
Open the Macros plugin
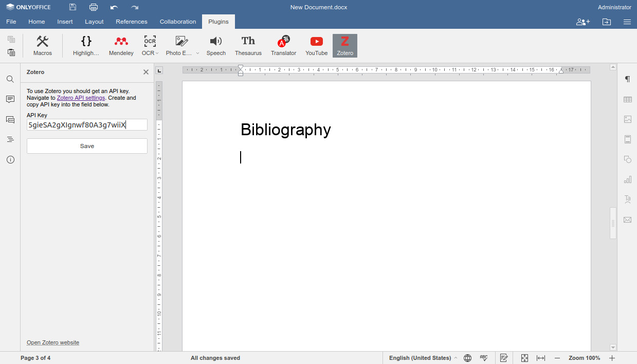pyautogui.click(x=43, y=46)
